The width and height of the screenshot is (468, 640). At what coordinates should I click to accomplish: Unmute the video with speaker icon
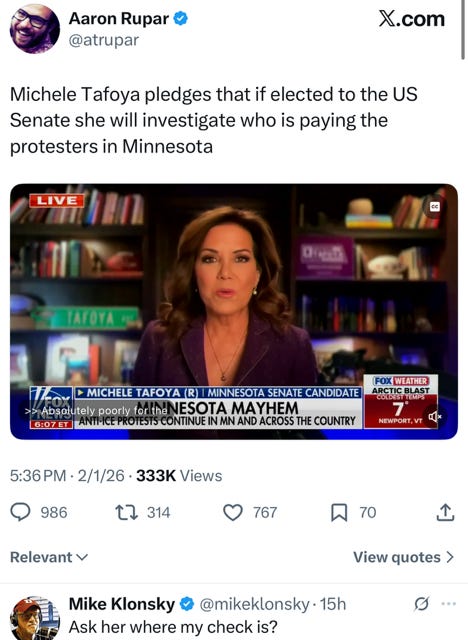(x=433, y=416)
